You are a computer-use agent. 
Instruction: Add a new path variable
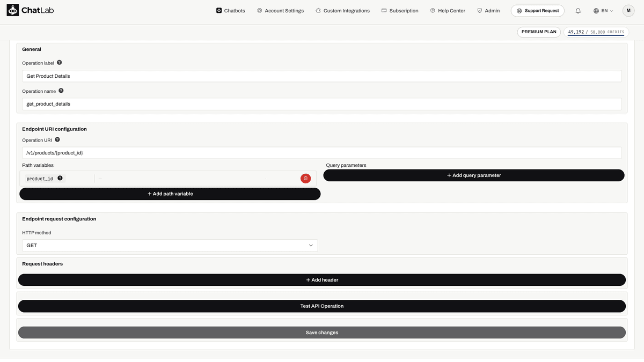pos(170,194)
